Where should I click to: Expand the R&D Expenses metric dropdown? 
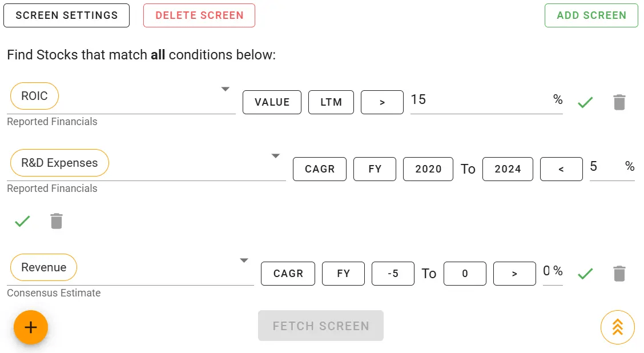click(x=276, y=156)
